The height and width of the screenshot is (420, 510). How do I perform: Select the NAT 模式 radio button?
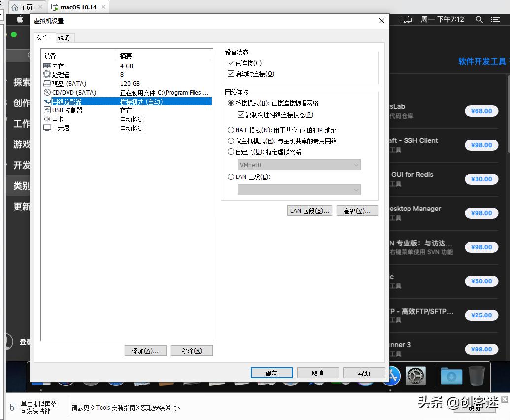231,130
